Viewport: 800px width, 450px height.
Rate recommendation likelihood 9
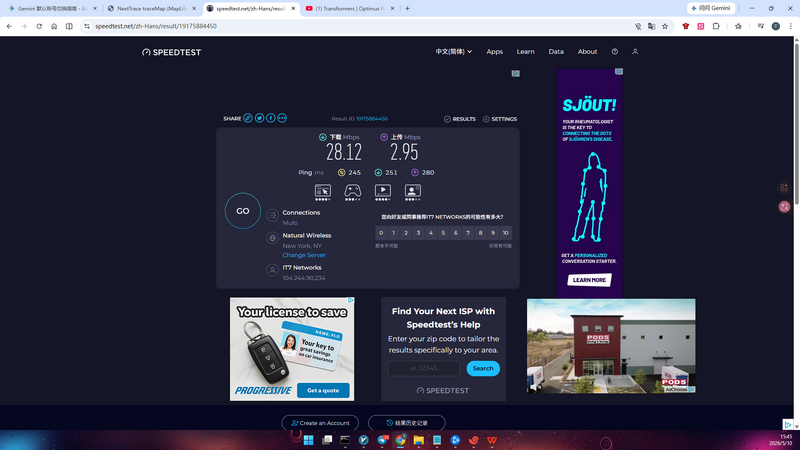click(493, 233)
